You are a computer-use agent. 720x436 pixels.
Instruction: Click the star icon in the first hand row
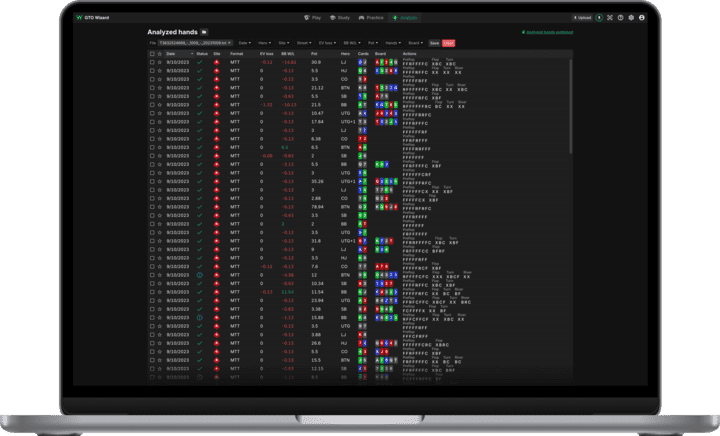tap(160, 61)
